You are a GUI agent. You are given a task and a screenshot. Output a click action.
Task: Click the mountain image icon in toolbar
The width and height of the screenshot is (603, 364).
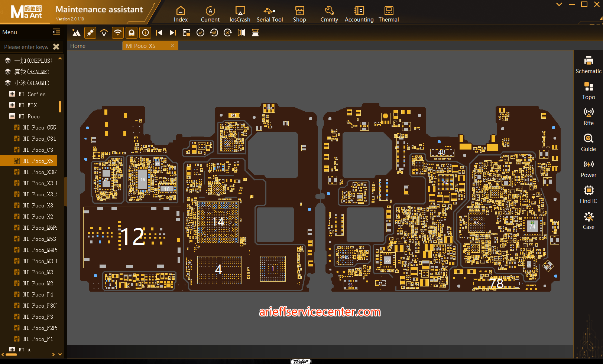click(77, 33)
